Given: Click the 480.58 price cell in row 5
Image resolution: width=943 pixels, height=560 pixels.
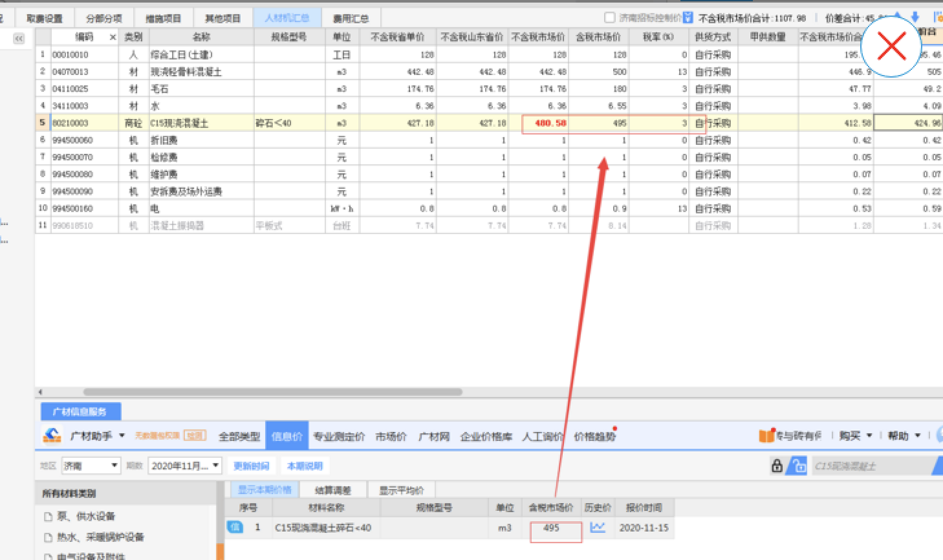Looking at the screenshot, I should click(x=538, y=123).
